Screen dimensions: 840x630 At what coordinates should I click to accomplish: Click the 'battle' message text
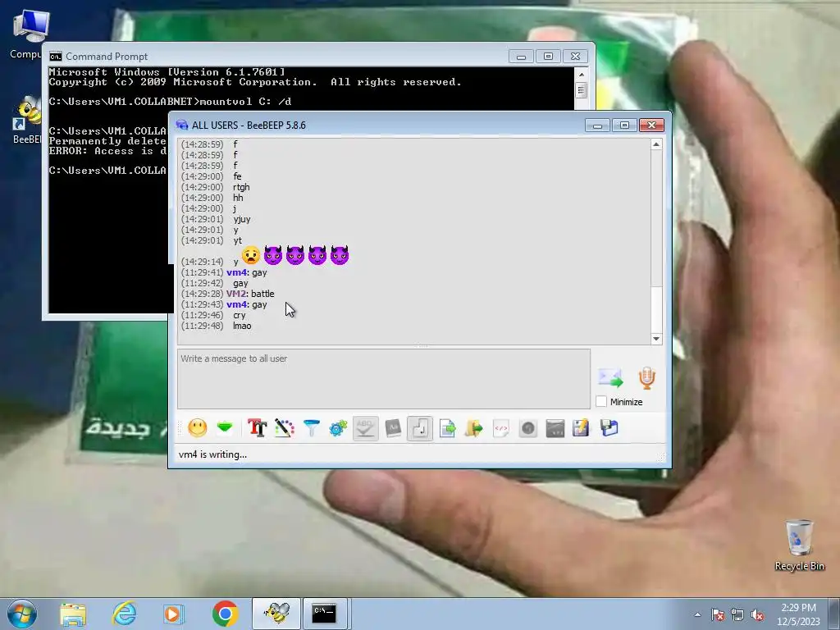click(x=262, y=294)
